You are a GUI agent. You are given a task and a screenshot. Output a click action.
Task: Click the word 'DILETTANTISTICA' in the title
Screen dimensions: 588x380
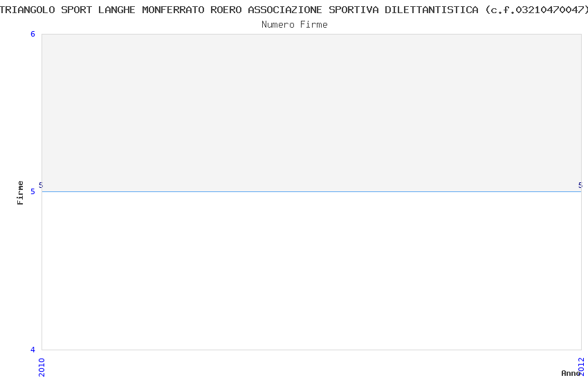click(432, 10)
